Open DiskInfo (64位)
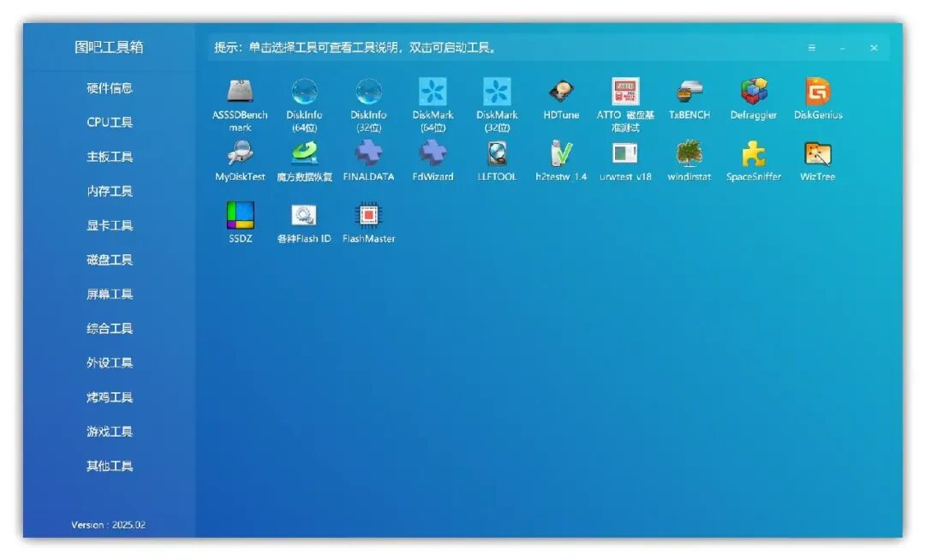 (304, 94)
